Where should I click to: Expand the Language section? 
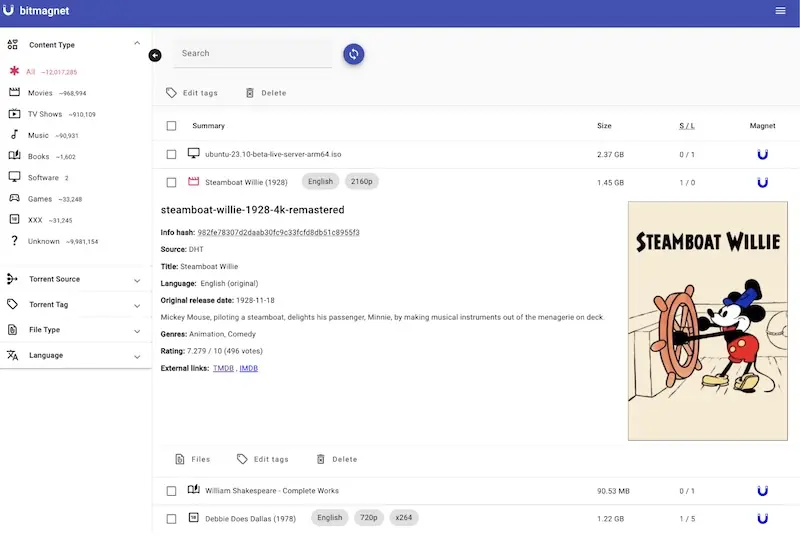[76, 355]
